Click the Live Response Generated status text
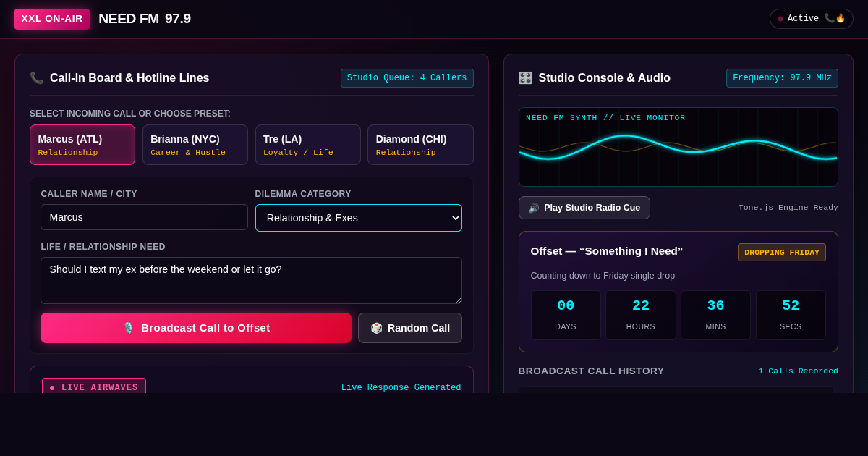This screenshot has width=868, height=456. [401, 388]
